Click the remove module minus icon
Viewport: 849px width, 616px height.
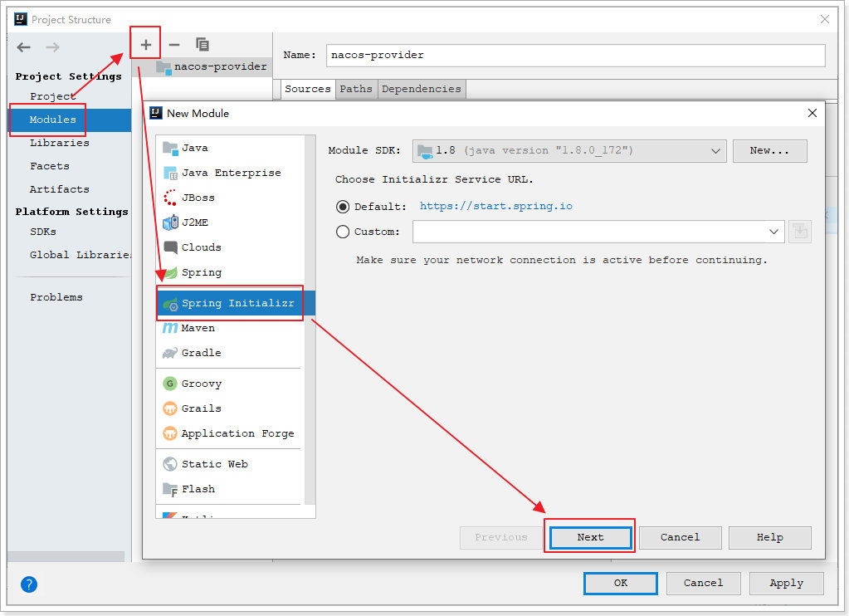173,45
